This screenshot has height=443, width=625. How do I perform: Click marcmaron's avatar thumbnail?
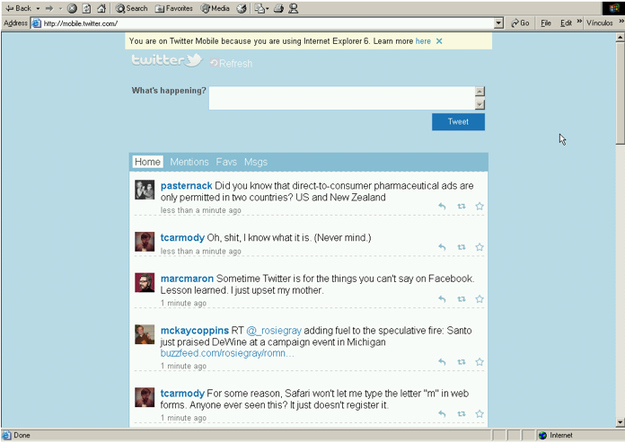144,282
